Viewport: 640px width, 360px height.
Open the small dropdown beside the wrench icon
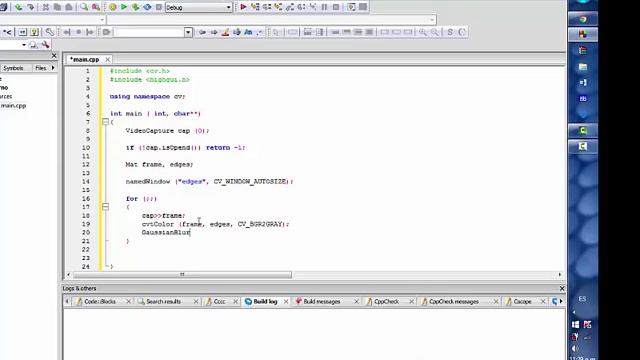coord(24,45)
